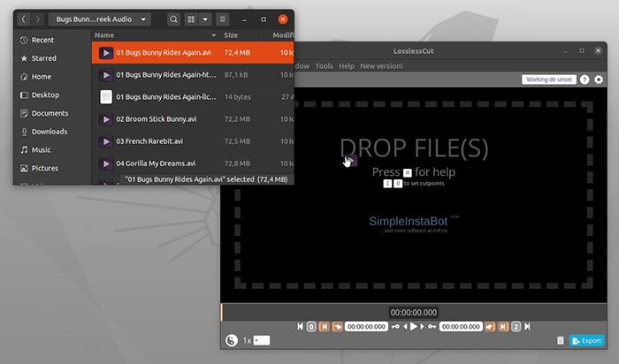Click the 14 bytes size cell
The image size is (619, 364).
point(238,96)
